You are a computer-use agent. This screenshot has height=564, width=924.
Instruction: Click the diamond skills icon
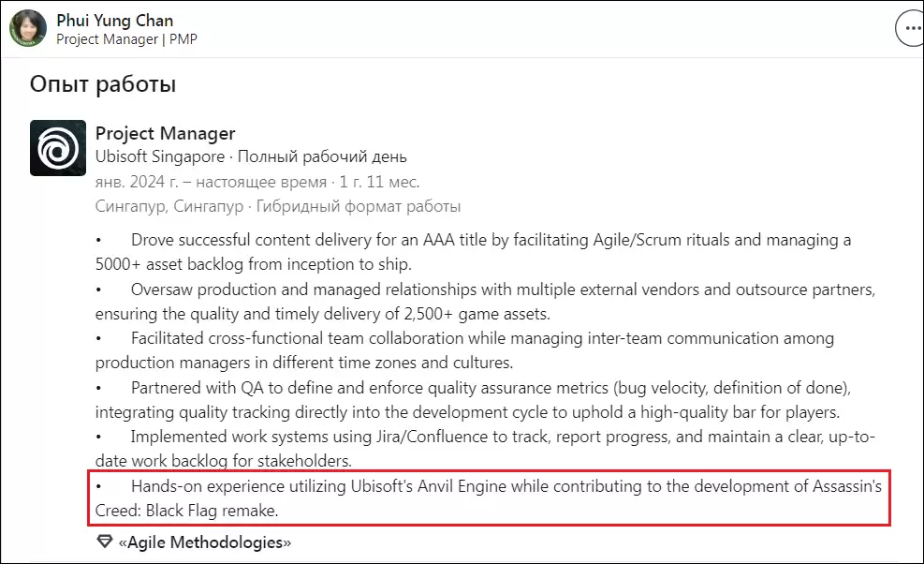pyautogui.click(x=105, y=542)
